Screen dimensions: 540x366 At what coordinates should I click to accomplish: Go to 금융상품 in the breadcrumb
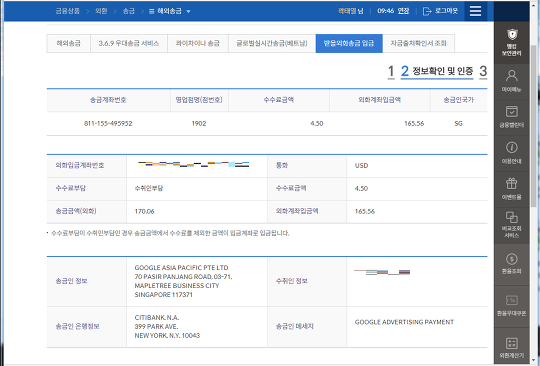point(68,11)
